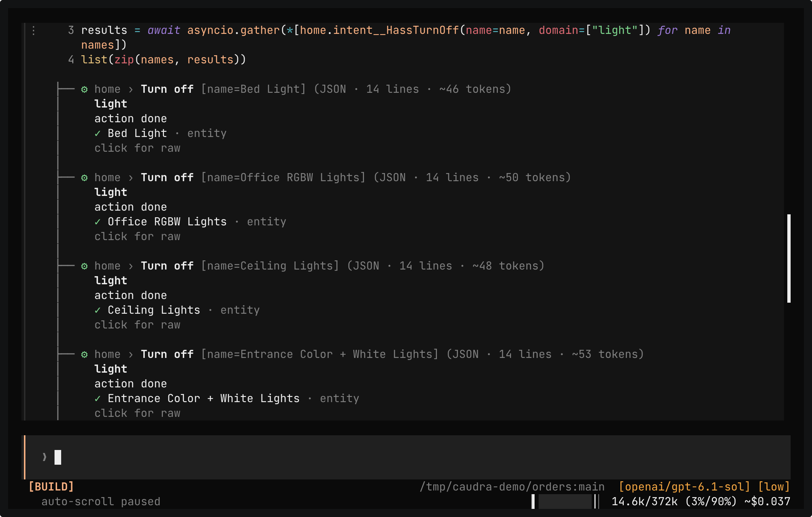Click the prompt chevron in the input box
The height and width of the screenshot is (517, 812).
(x=45, y=457)
